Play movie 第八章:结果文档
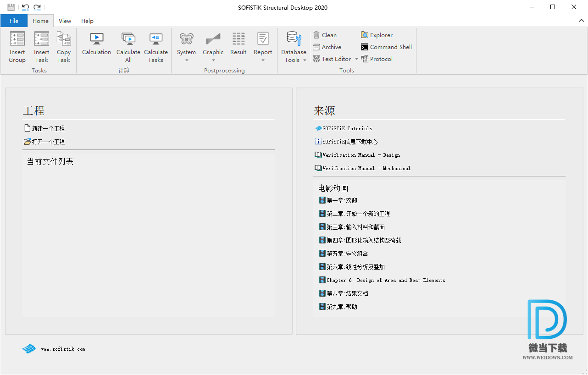Image resolution: width=588 pixels, height=375 pixels. [x=344, y=294]
